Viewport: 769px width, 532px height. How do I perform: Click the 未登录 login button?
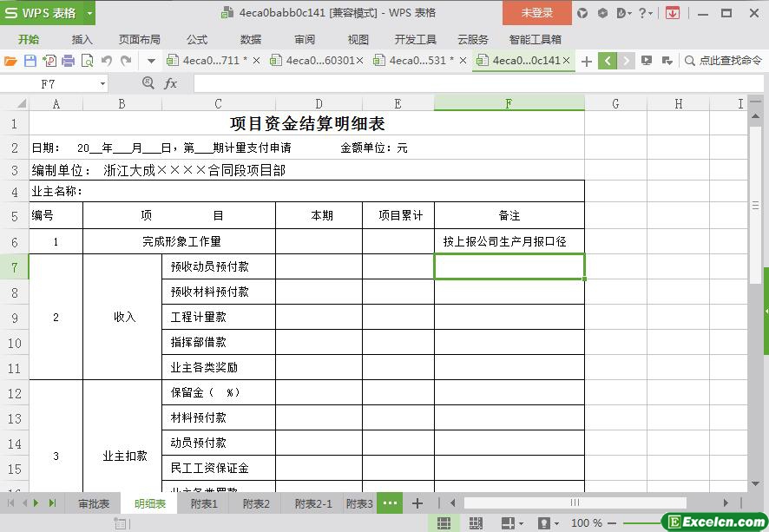537,13
